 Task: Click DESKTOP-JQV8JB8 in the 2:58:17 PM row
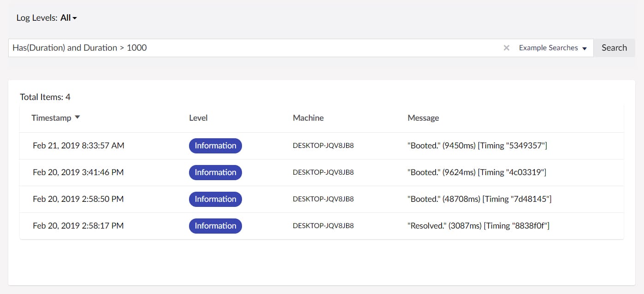(323, 226)
